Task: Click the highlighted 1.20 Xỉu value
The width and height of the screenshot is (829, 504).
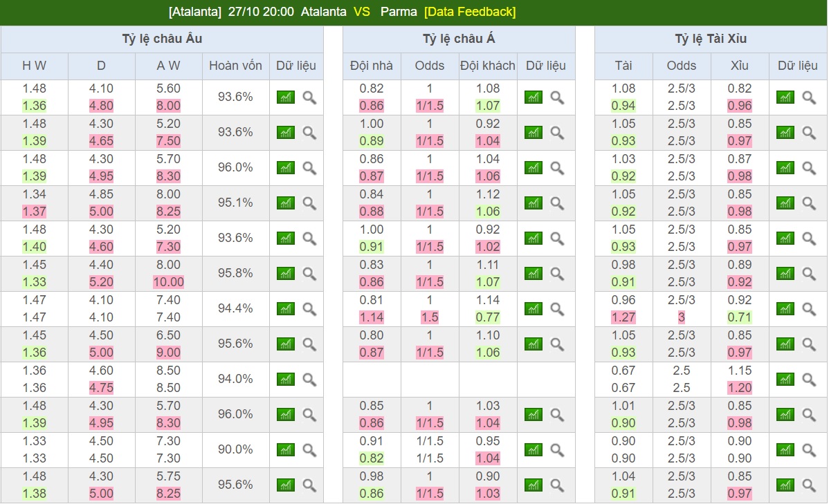Action: coord(740,388)
